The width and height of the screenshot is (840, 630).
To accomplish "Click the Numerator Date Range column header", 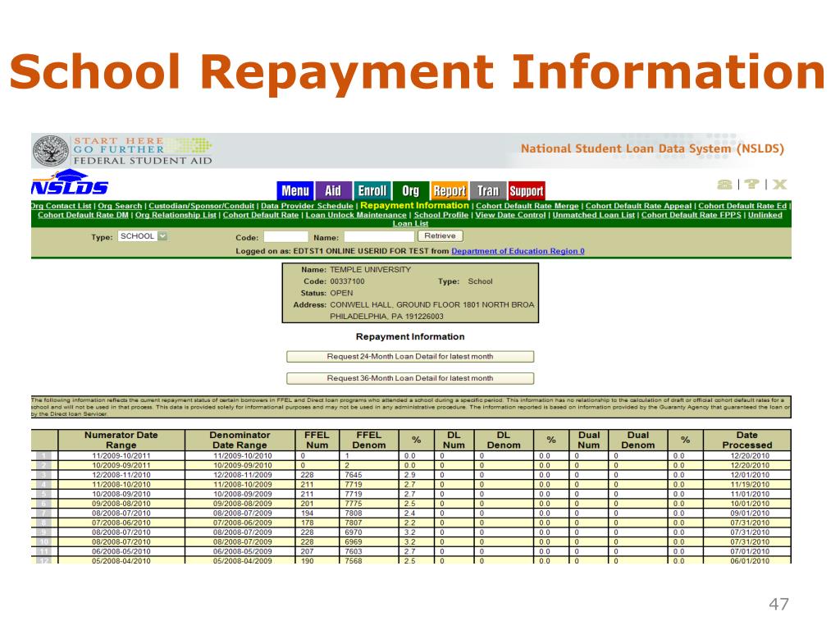I will (x=121, y=440).
